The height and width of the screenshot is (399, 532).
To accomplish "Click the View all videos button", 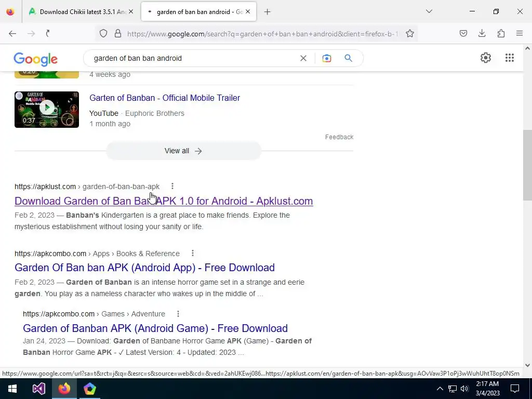I will point(183,151).
